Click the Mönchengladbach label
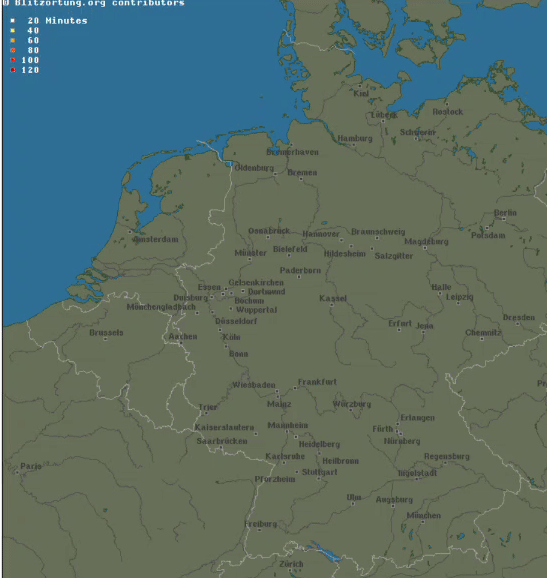The width and height of the screenshot is (547, 578). tap(161, 307)
